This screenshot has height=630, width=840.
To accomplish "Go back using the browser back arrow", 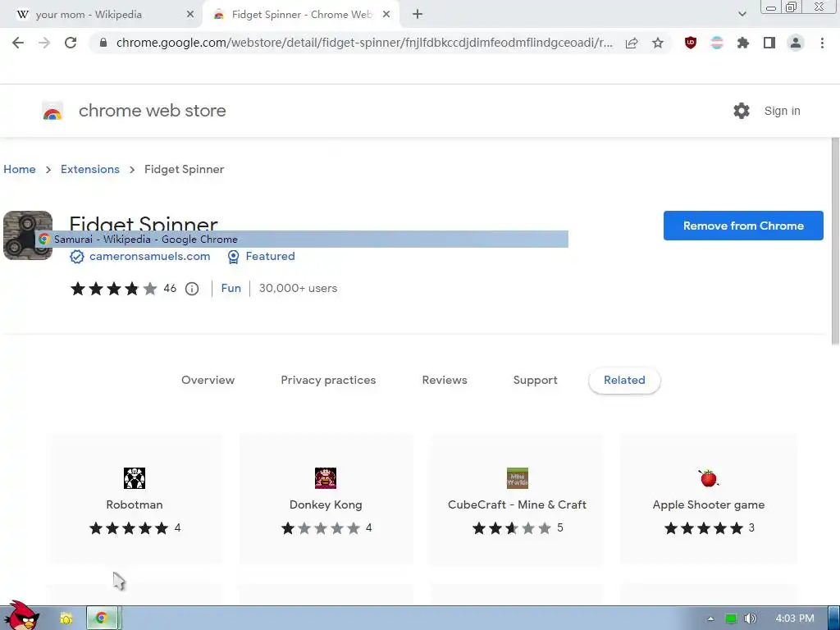I will coord(18,43).
